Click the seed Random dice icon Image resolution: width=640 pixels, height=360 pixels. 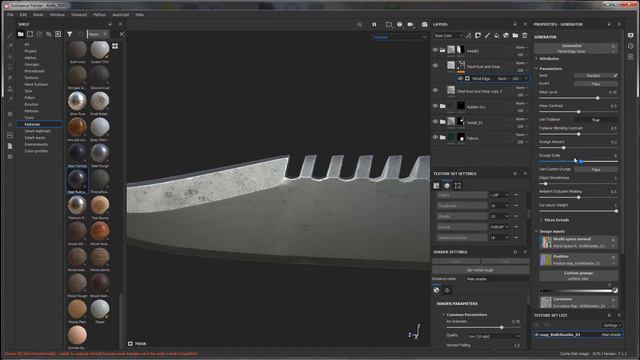(615, 76)
